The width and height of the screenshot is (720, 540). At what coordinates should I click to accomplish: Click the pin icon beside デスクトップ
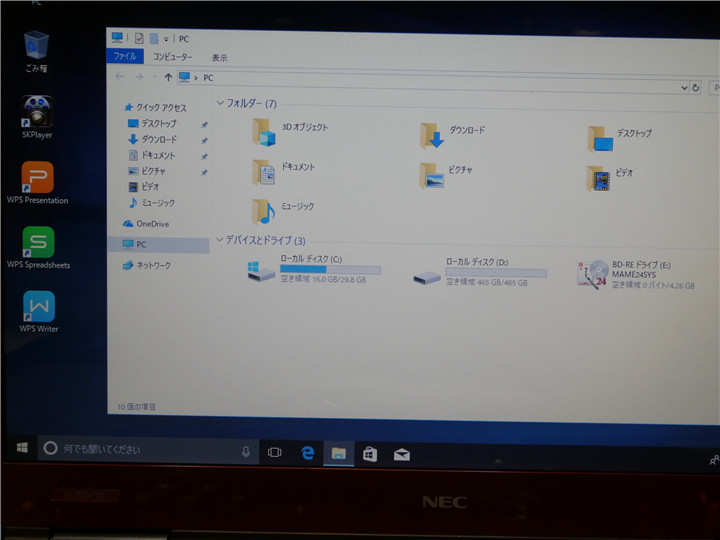[204, 124]
